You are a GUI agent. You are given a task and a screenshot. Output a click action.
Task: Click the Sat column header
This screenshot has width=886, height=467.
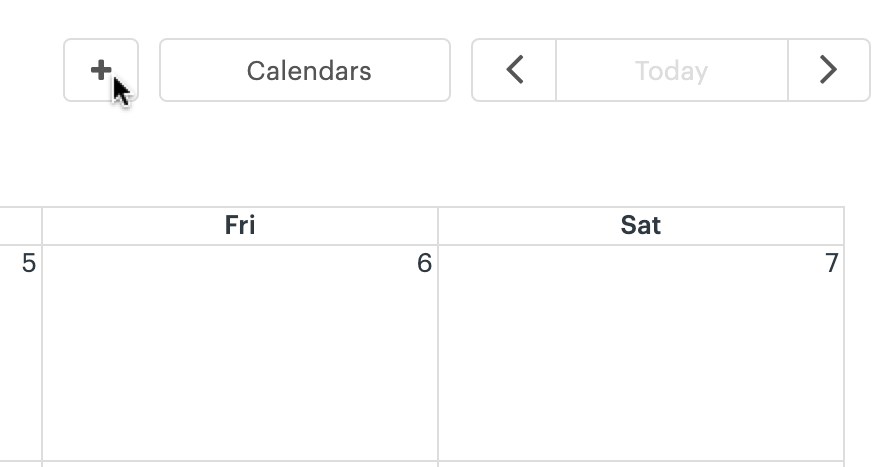coord(641,226)
